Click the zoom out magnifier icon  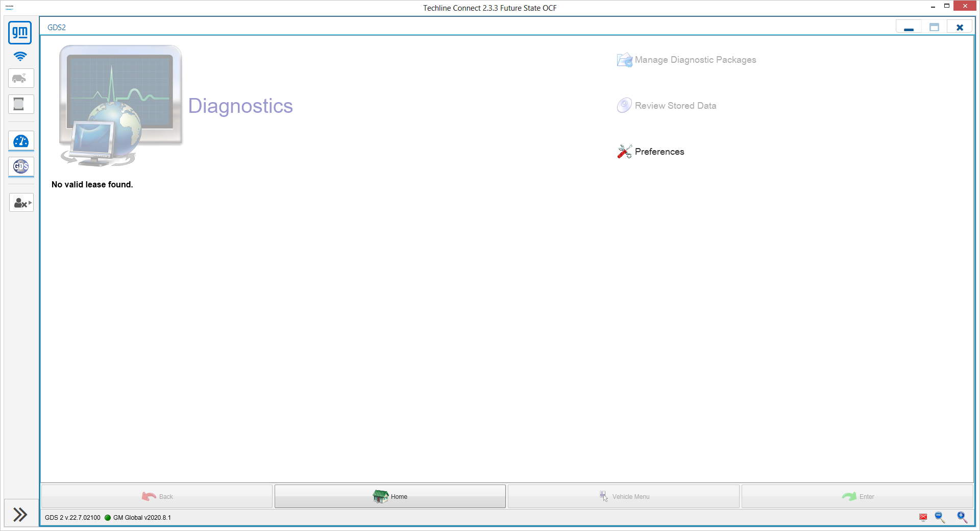[x=940, y=517]
